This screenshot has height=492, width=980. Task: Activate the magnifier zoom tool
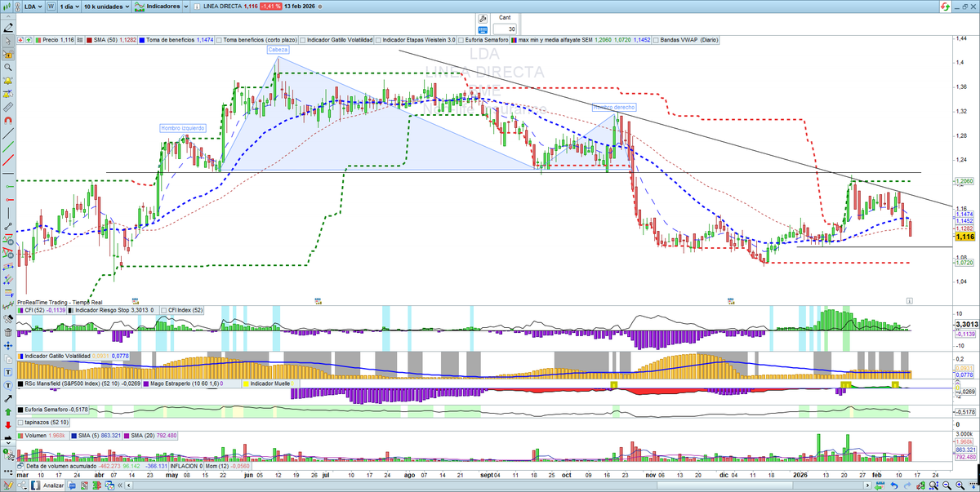pos(8,67)
